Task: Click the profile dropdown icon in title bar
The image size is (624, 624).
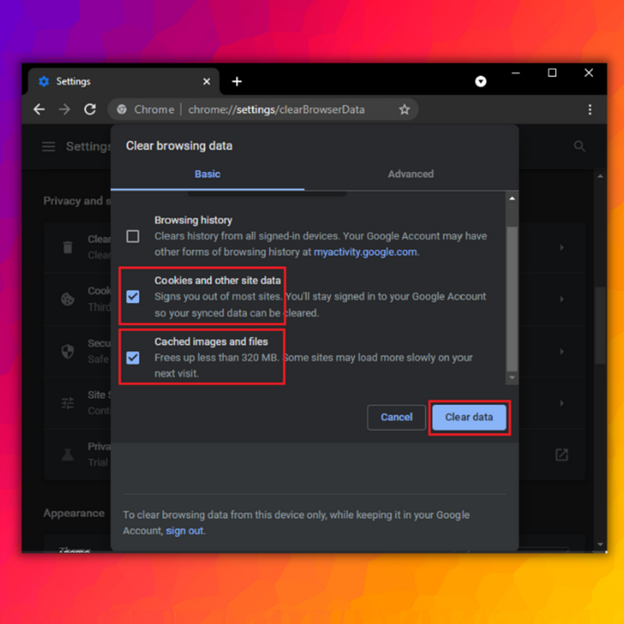Action: pos(481,82)
